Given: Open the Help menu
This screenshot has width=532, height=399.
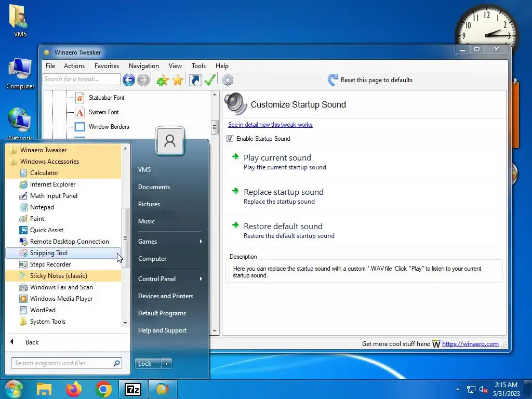Looking at the screenshot, I should (x=222, y=66).
